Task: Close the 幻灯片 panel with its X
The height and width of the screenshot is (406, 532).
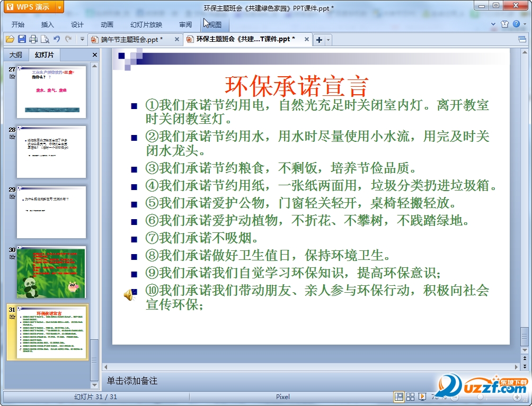Action: coord(94,55)
